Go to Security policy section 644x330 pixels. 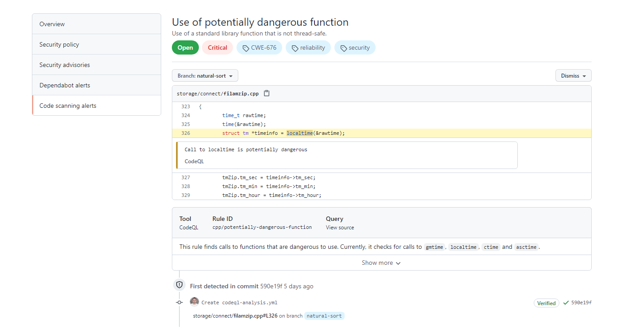(97, 44)
